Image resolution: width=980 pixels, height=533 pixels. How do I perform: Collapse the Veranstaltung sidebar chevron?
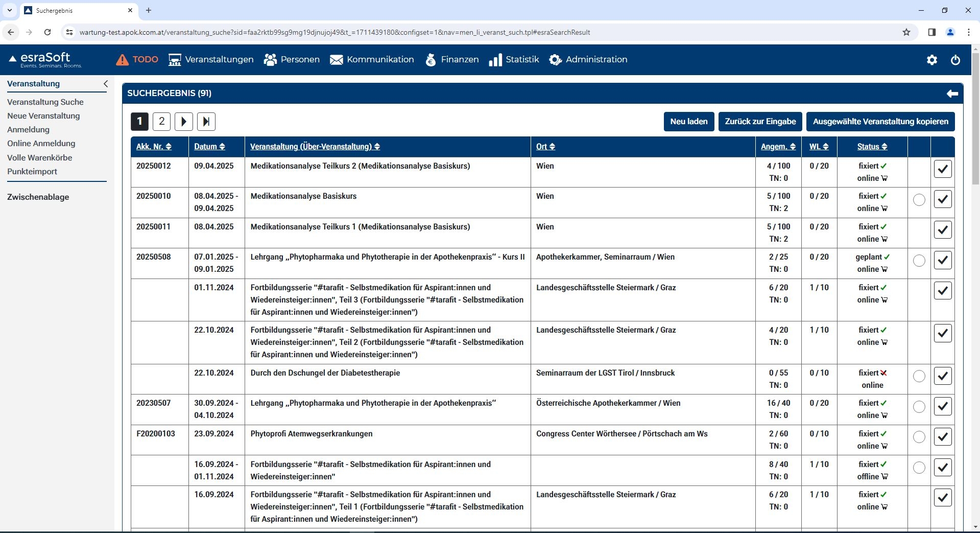pyautogui.click(x=106, y=84)
